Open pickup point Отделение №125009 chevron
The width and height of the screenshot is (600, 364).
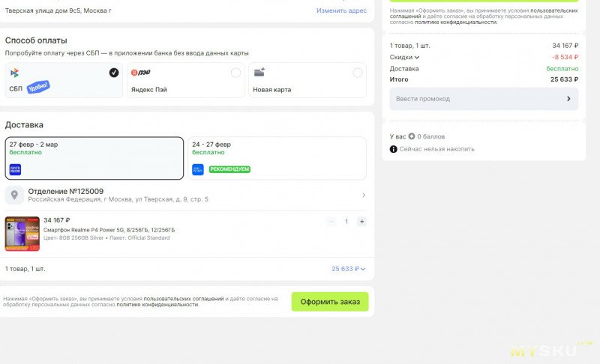(x=364, y=195)
